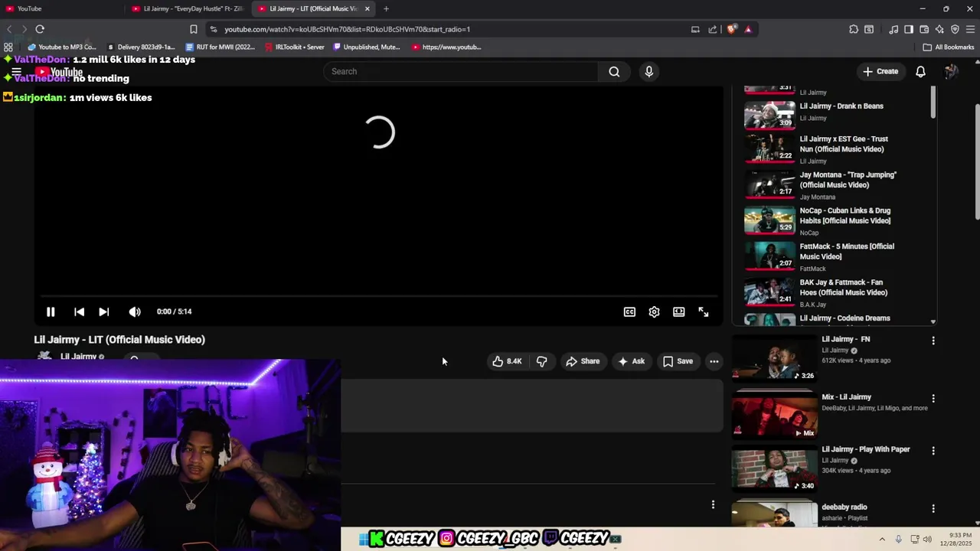This screenshot has height=551, width=980.
Task: Open the All Bookmarks folder
Action: coord(949,47)
